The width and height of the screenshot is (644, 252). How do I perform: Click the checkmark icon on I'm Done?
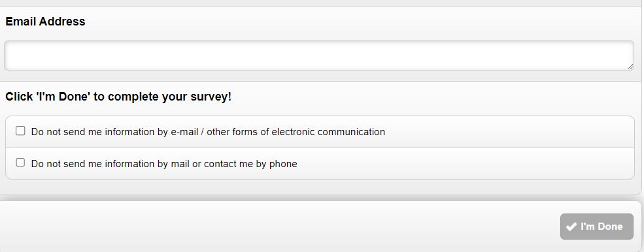[x=571, y=227]
